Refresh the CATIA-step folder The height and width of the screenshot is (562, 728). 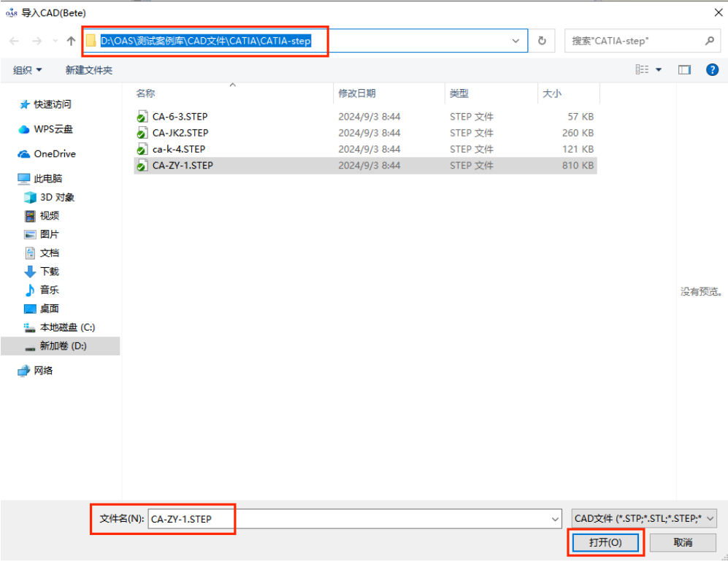[542, 41]
